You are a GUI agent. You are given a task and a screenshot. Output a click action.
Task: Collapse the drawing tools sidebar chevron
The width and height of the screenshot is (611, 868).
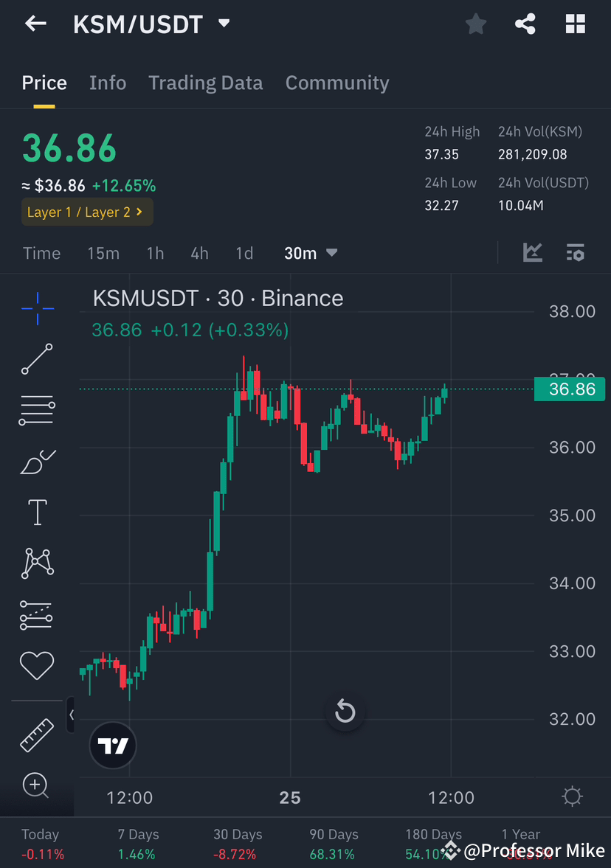72,715
